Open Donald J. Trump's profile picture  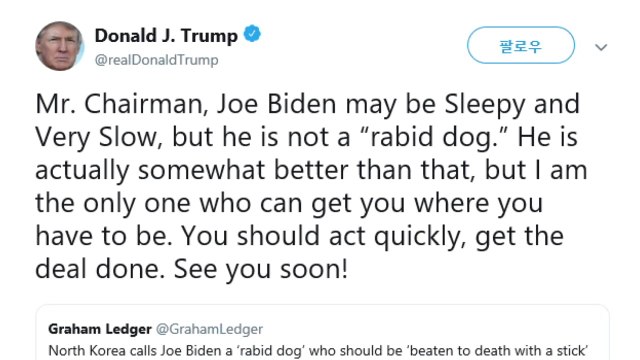[60, 46]
